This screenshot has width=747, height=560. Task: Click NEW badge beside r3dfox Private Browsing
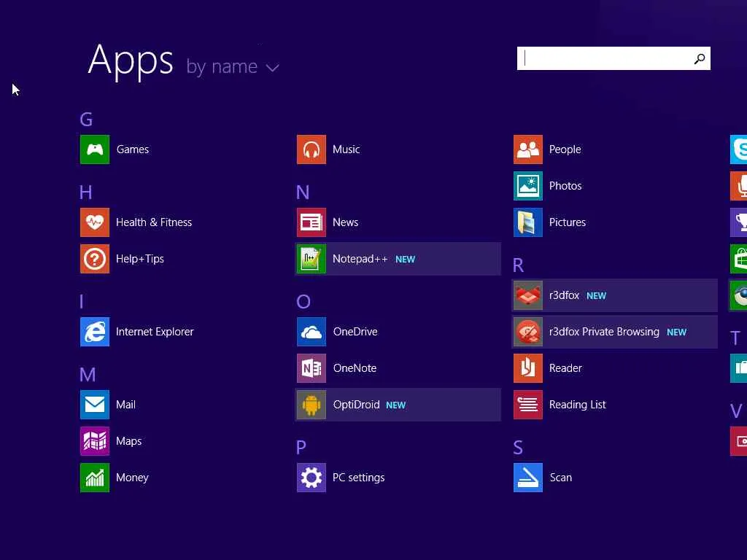676,332
